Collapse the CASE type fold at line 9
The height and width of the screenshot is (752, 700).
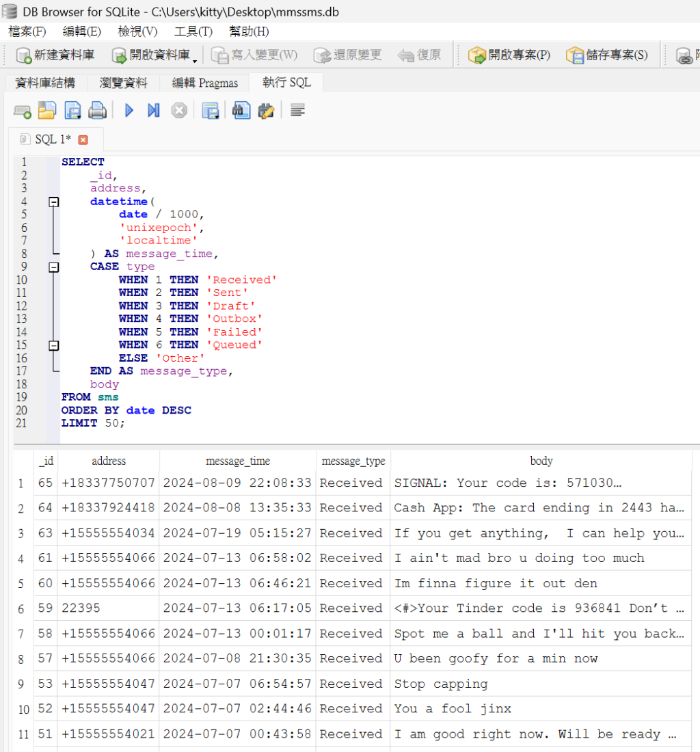[54, 267]
